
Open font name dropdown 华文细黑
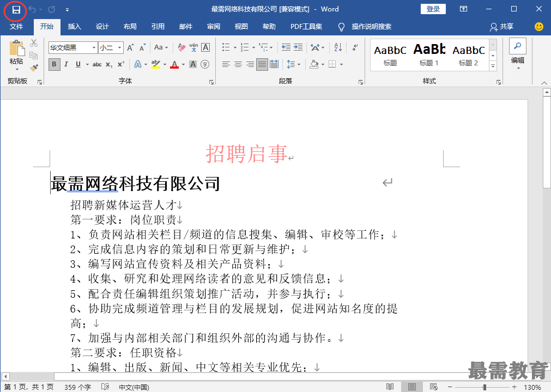click(x=94, y=48)
